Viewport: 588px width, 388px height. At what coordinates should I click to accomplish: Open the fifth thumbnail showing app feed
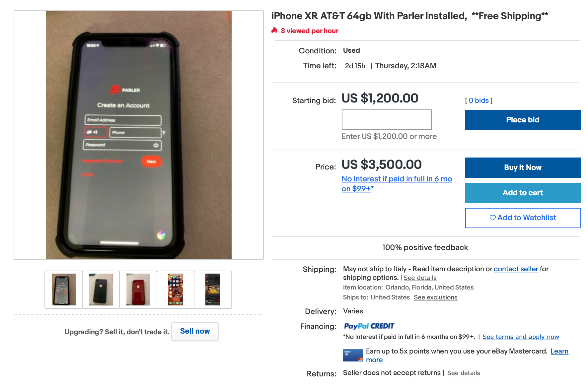(213, 290)
